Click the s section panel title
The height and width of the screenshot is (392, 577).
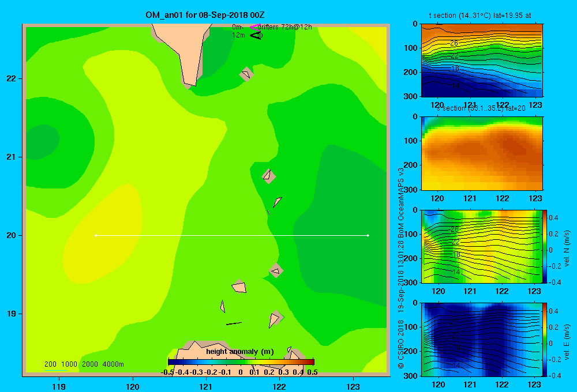pyautogui.click(x=481, y=108)
